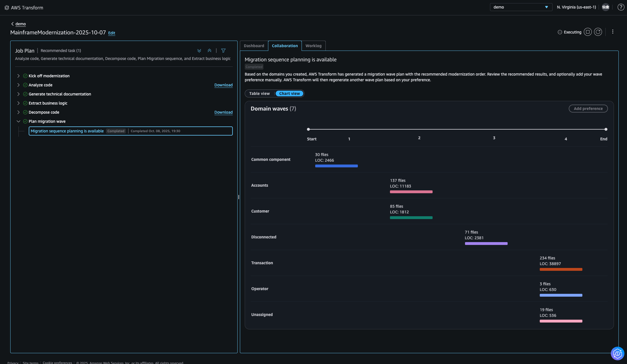Click the user profile avatar icon
Image resolution: width=627 pixels, height=364 pixels.
[x=605, y=7]
